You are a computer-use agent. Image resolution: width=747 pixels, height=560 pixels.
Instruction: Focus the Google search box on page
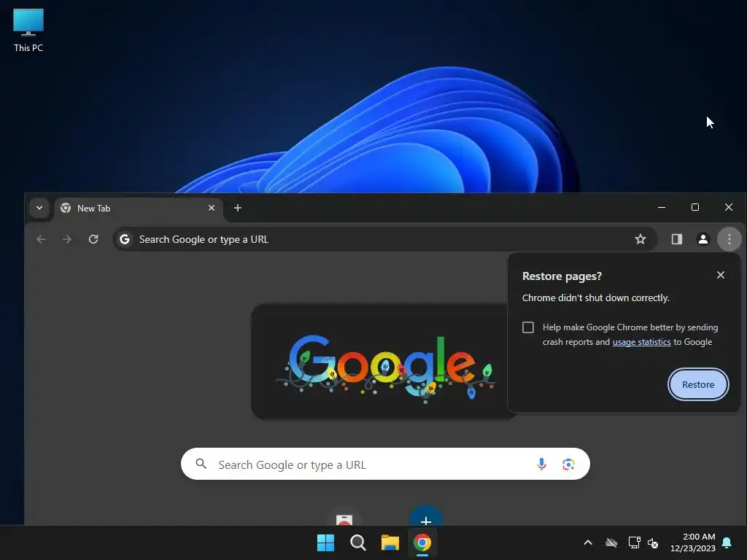[x=385, y=464]
